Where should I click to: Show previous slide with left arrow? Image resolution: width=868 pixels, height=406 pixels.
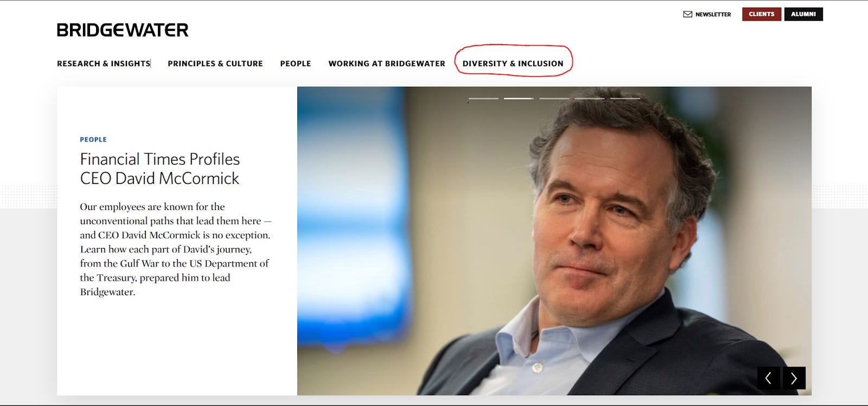click(x=768, y=378)
